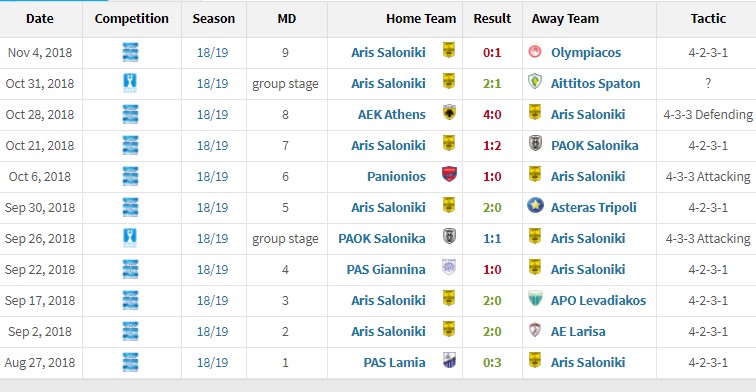Click the cup competition icon for Oct 31
Image resolution: width=756 pixels, height=392 pixels.
pos(130,83)
